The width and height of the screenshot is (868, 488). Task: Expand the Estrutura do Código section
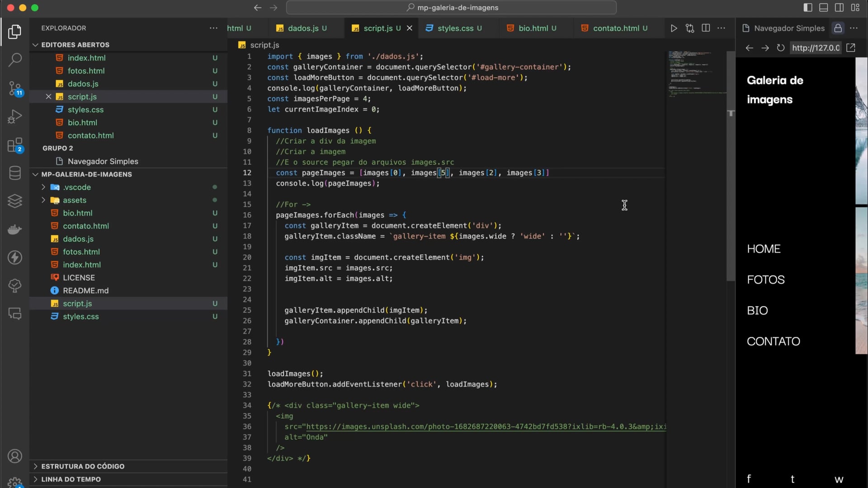(82, 466)
